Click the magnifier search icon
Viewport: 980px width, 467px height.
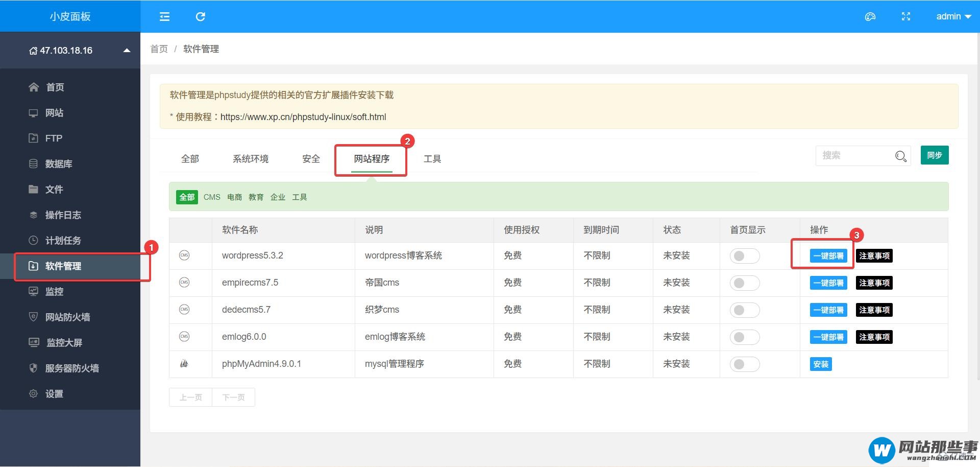[x=901, y=156]
